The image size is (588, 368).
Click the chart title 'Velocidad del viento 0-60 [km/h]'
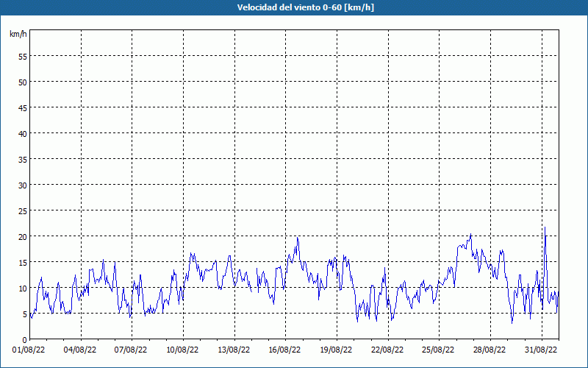click(306, 7)
